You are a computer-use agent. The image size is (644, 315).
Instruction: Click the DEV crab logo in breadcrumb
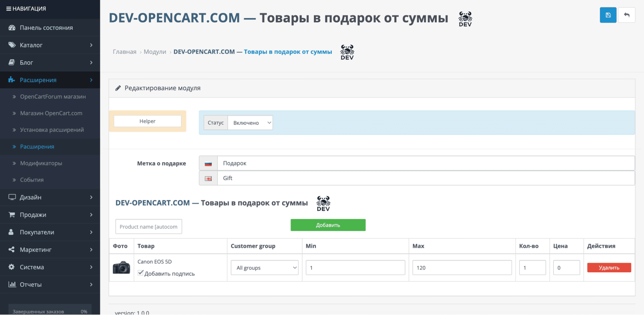tap(347, 52)
